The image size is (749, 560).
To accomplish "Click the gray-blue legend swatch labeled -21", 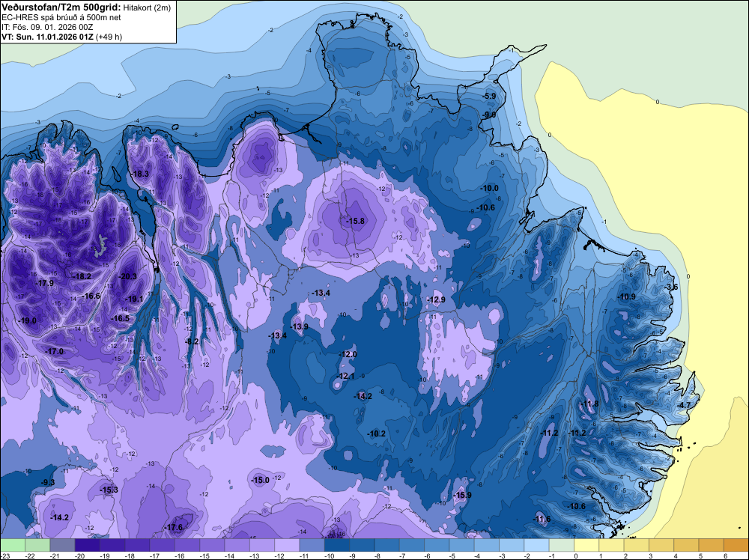I will point(62,545).
